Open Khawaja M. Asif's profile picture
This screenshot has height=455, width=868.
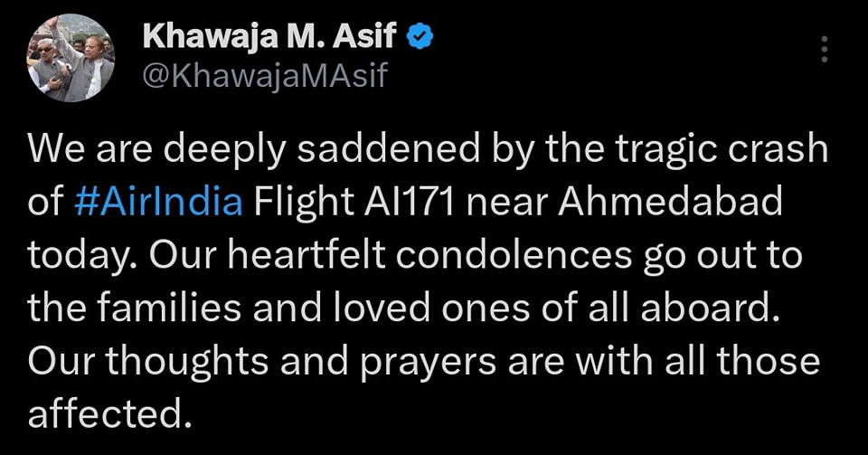71,58
